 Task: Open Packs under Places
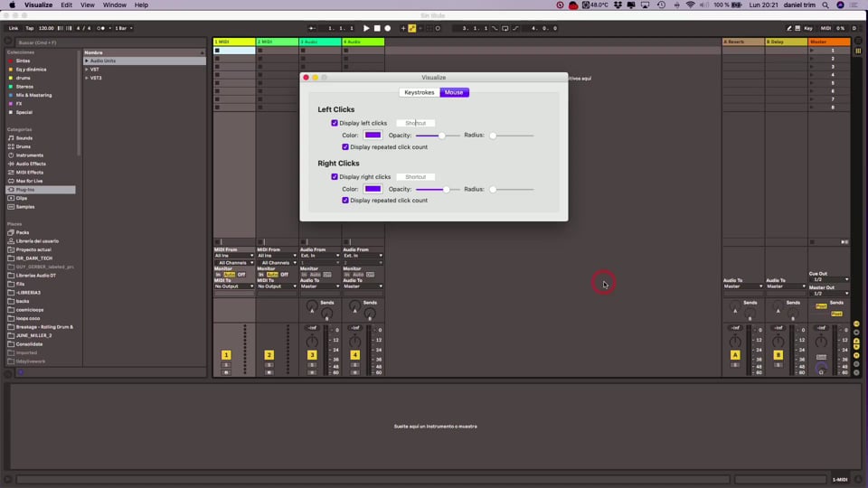[x=19, y=233]
